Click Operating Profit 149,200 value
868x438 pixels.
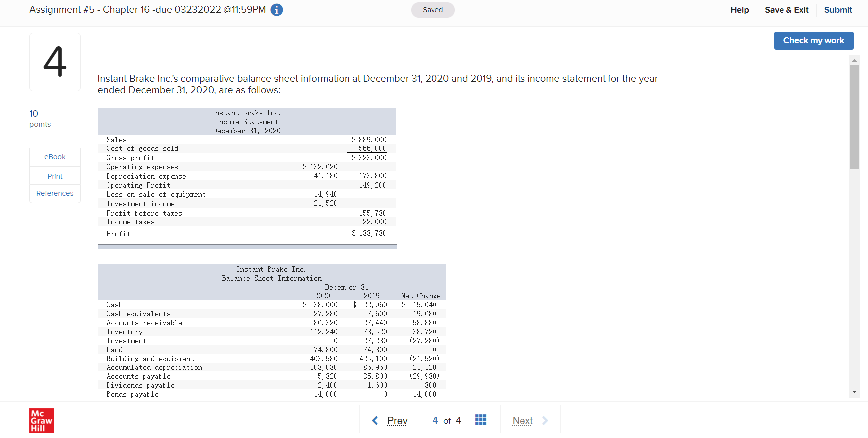373,185
